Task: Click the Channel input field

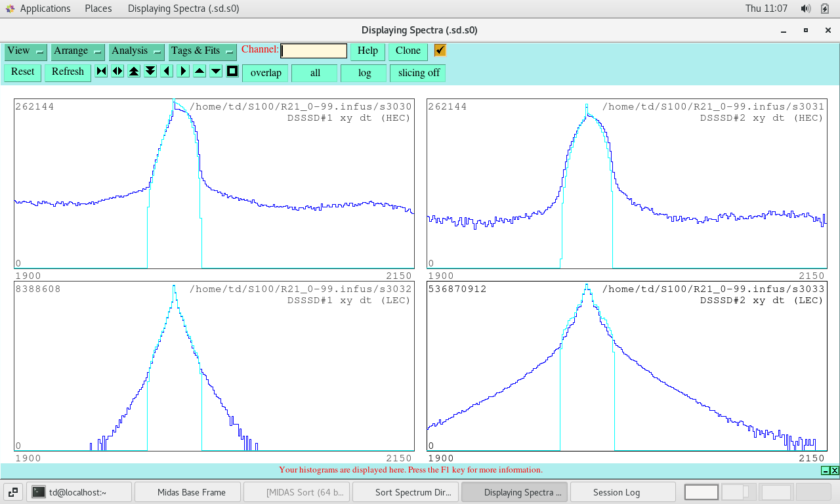Action: (314, 51)
